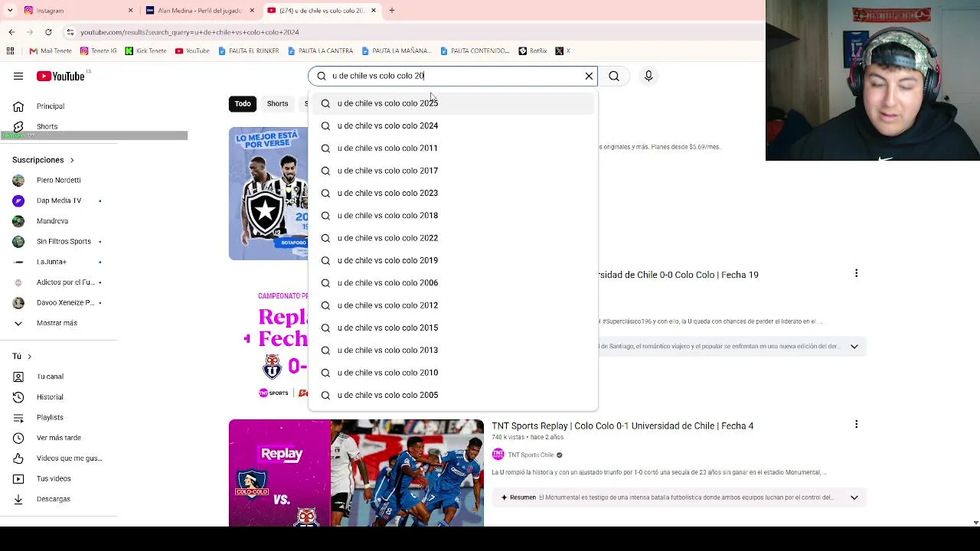The width and height of the screenshot is (980, 551).
Task: Expand the Suscripciones section chevron
Action: (x=72, y=160)
